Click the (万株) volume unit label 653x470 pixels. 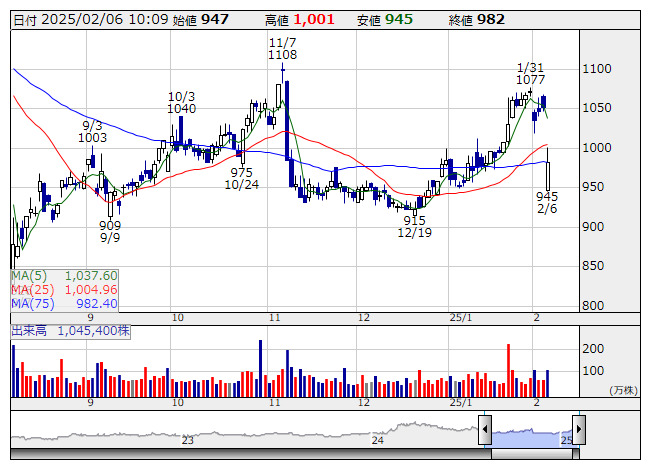623,390
